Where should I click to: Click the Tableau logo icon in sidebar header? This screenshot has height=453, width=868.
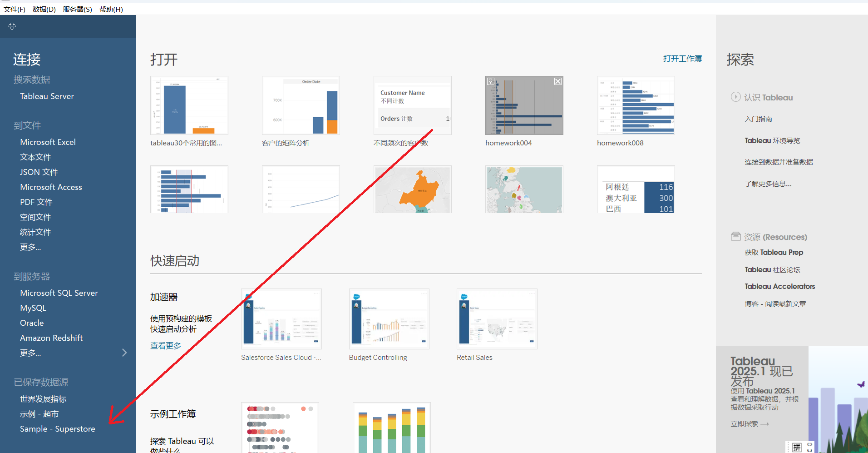coord(12,26)
